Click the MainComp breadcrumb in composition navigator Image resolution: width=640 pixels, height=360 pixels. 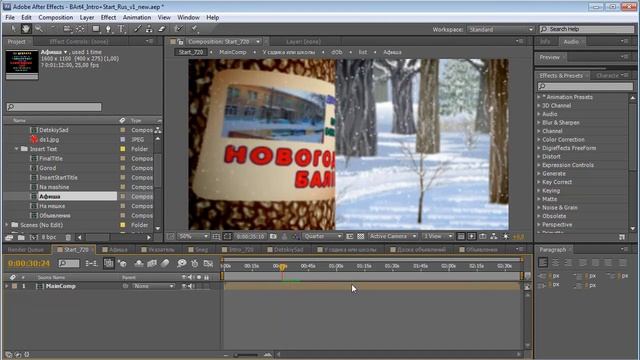(232, 52)
